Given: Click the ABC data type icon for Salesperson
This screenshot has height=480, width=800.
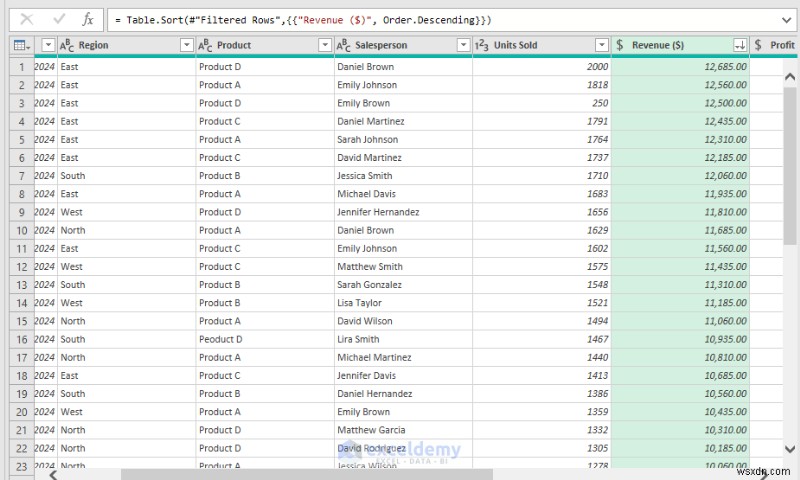Looking at the screenshot, I should pyautogui.click(x=343, y=45).
